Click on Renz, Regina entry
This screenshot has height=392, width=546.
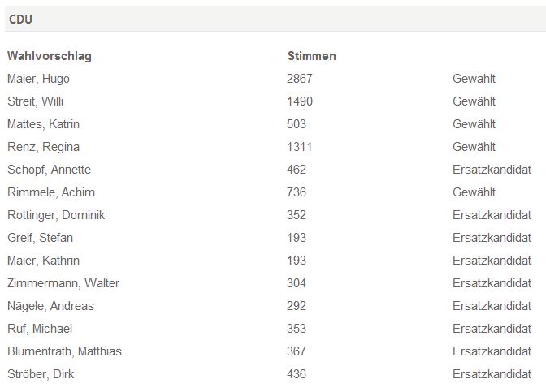click(43, 147)
